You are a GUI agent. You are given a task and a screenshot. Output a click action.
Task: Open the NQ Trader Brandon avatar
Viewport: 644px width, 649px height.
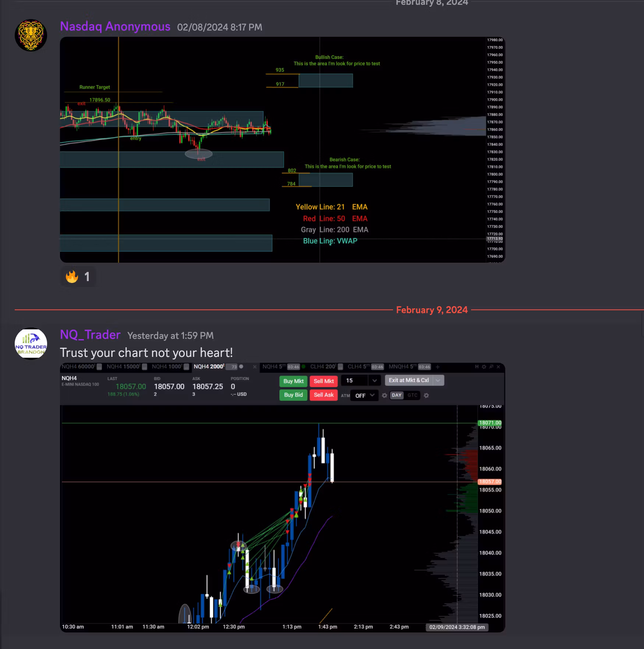pyautogui.click(x=31, y=344)
